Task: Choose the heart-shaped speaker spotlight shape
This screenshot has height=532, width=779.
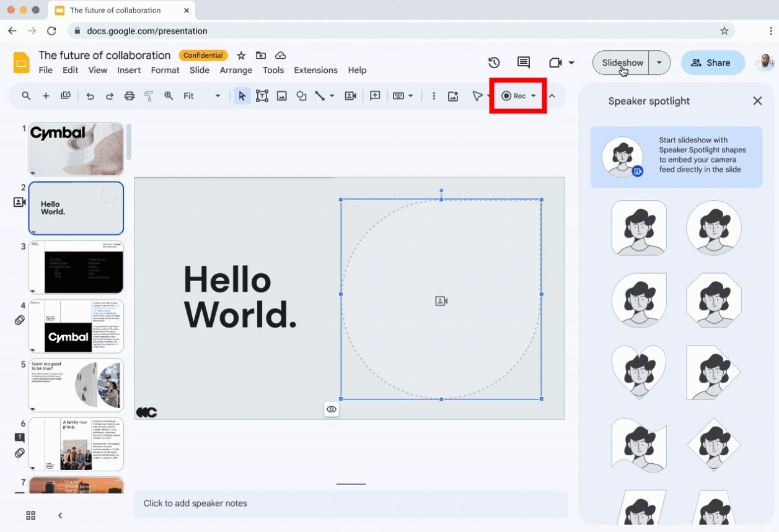Action: (x=639, y=372)
